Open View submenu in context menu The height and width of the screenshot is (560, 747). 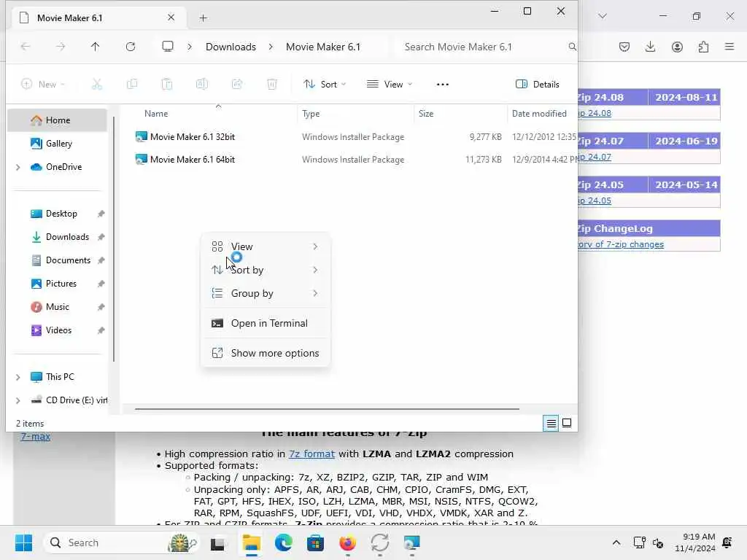coord(266,246)
